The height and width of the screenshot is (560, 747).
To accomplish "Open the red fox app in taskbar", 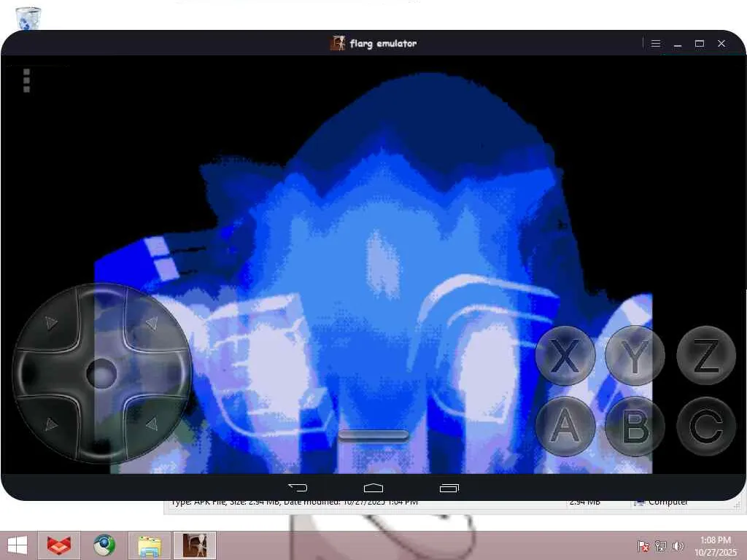I will click(59, 545).
